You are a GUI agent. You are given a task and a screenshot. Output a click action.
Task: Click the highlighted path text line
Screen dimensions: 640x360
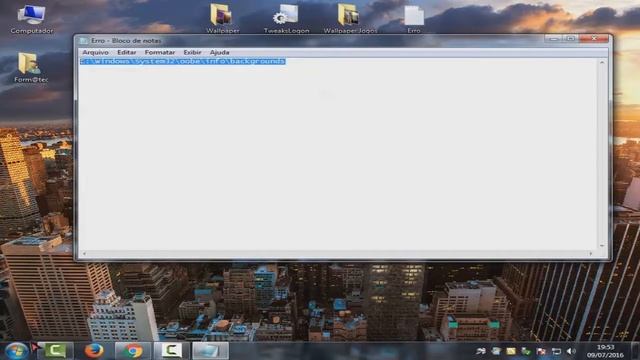(x=182, y=61)
